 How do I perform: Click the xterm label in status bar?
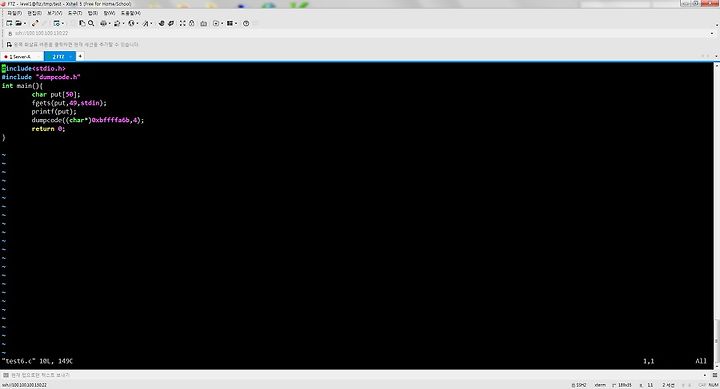pos(600,385)
